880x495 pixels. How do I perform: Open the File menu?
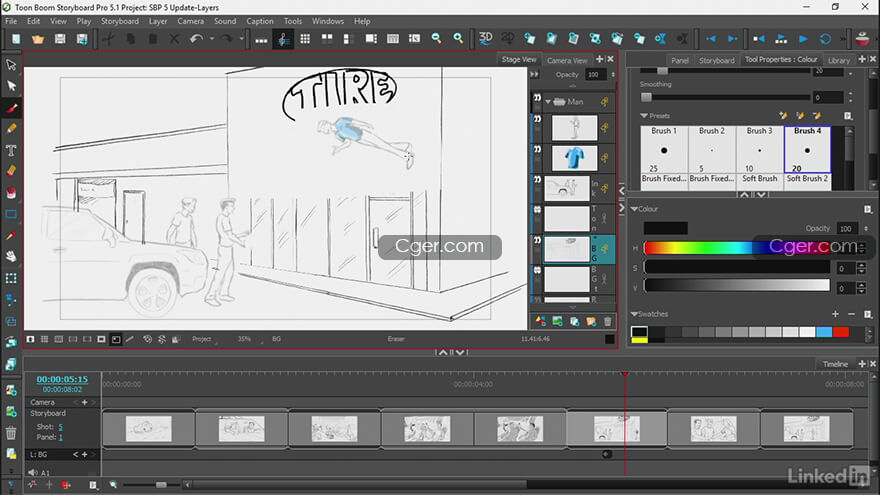(11, 21)
